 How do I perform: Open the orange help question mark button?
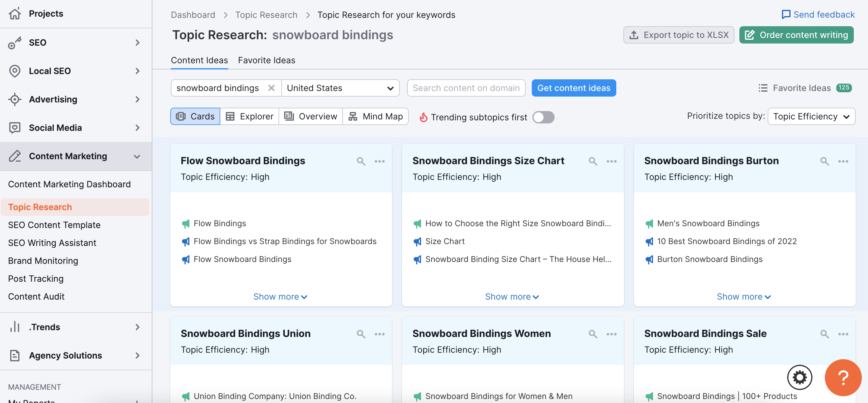[x=843, y=377]
